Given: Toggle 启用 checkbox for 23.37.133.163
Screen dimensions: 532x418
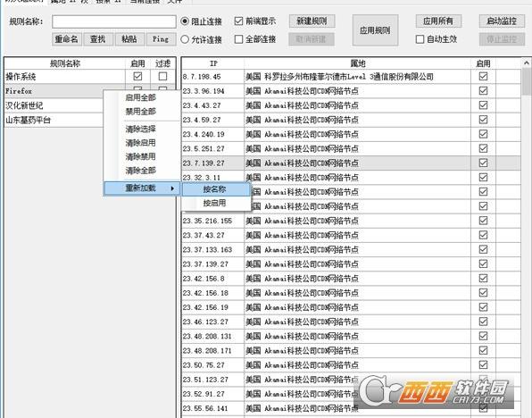Looking at the screenshot, I should [483, 249].
